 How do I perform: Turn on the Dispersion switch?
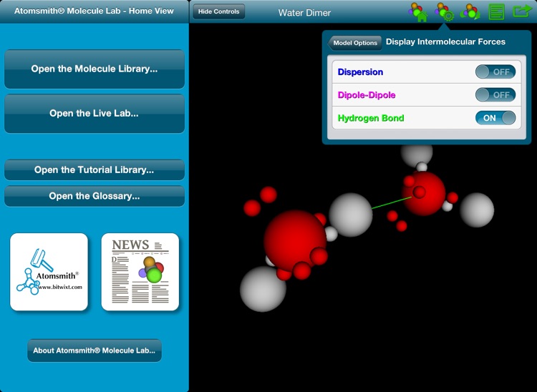[x=495, y=72]
